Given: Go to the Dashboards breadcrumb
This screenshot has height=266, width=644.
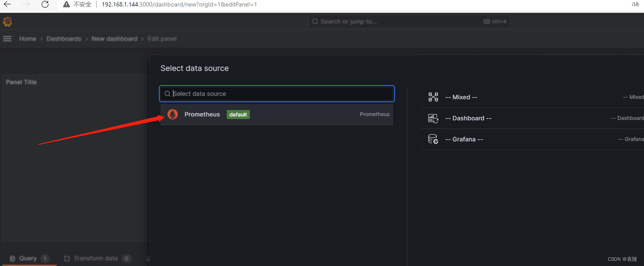Looking at the screenshot, I should [x=64, y=39].
